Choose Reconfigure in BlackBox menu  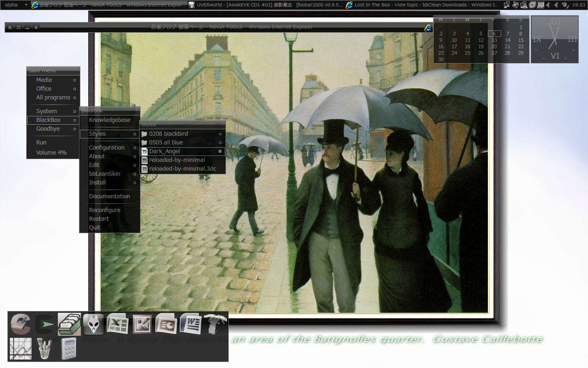tap(110, 210)
